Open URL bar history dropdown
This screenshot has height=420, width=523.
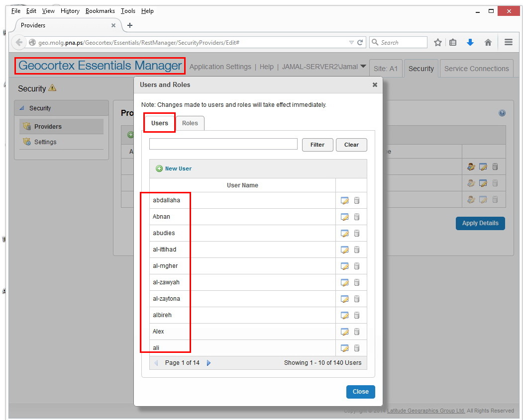(x=351, y=43)
